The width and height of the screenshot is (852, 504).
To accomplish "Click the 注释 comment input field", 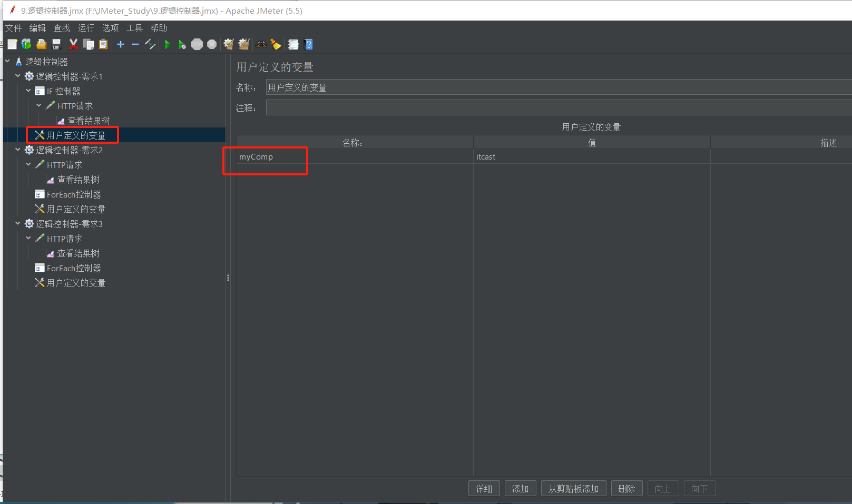I will tap(559, 107).
